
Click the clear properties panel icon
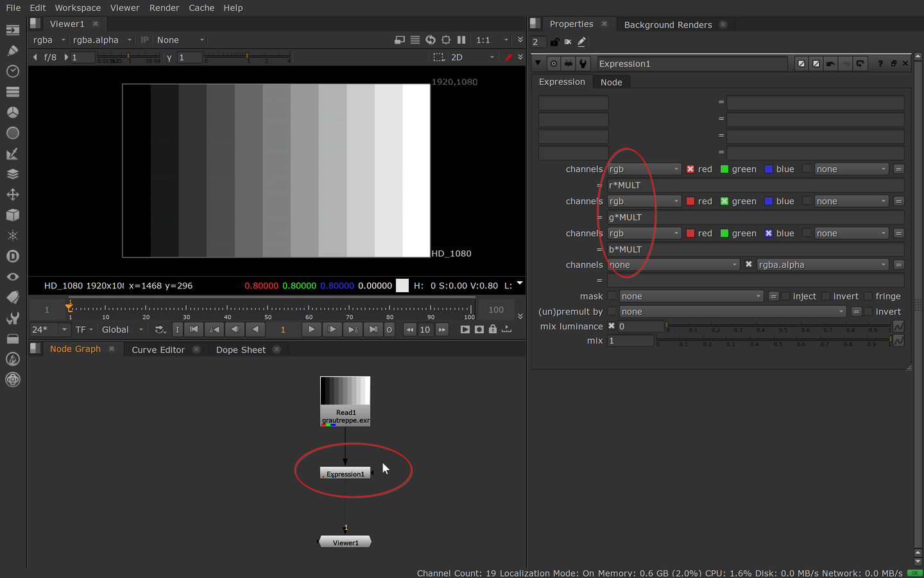568,42
